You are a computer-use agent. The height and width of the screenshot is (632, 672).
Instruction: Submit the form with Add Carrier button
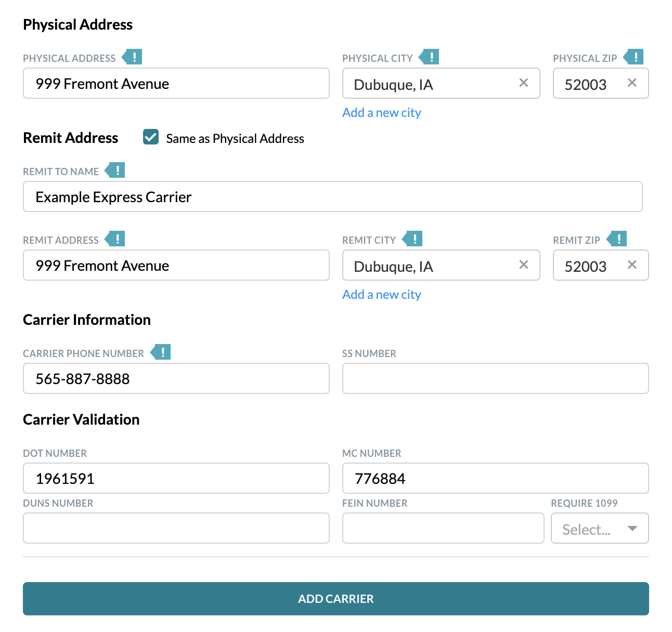(x=336, y=599)
